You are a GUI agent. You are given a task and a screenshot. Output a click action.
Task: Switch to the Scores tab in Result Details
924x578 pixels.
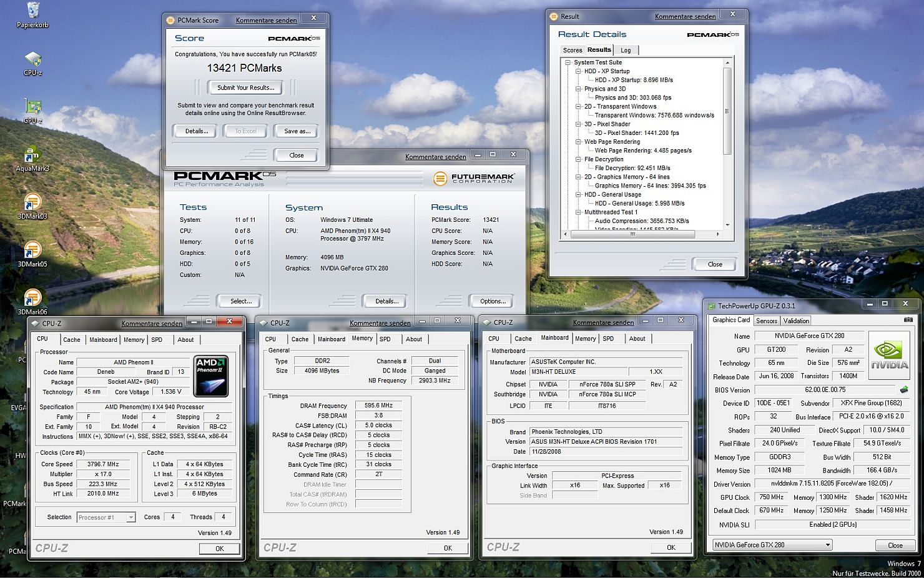point(572,51)
